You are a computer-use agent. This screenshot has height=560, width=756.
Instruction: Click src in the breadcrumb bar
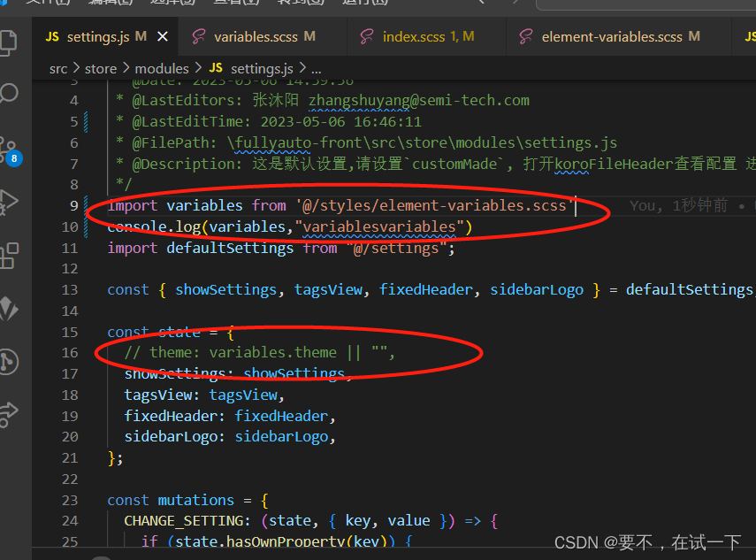click(x=58, y=68)
